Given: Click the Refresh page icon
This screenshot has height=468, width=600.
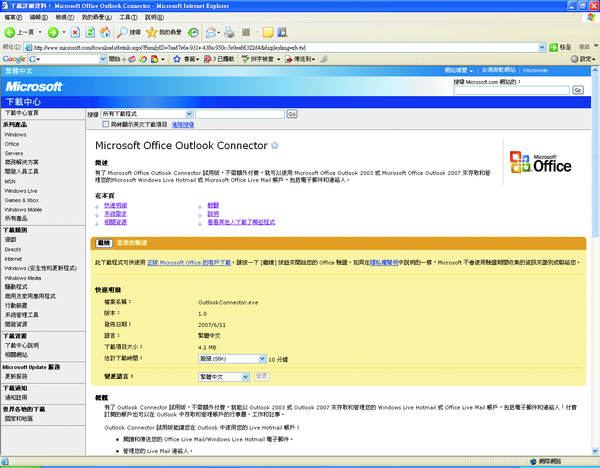Looking at the screenshot, I should pyautogui.click(x=90, y=33).
